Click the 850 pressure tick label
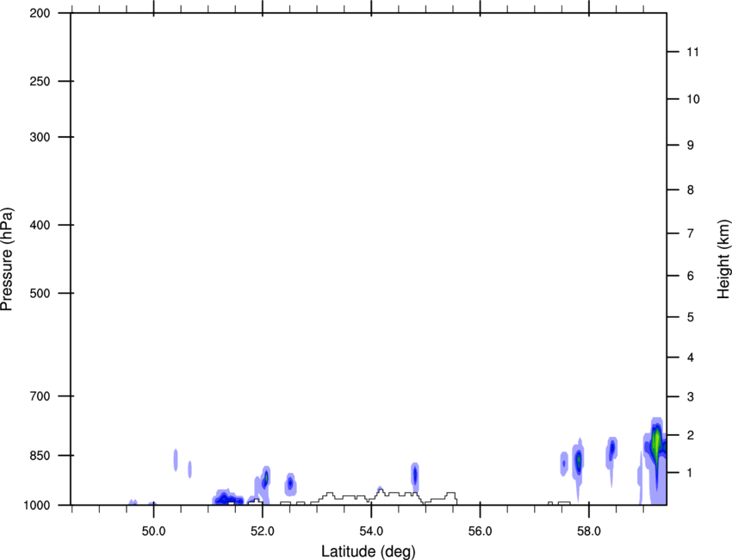Screen dimensions: 732x560 [x=40, y=456]
